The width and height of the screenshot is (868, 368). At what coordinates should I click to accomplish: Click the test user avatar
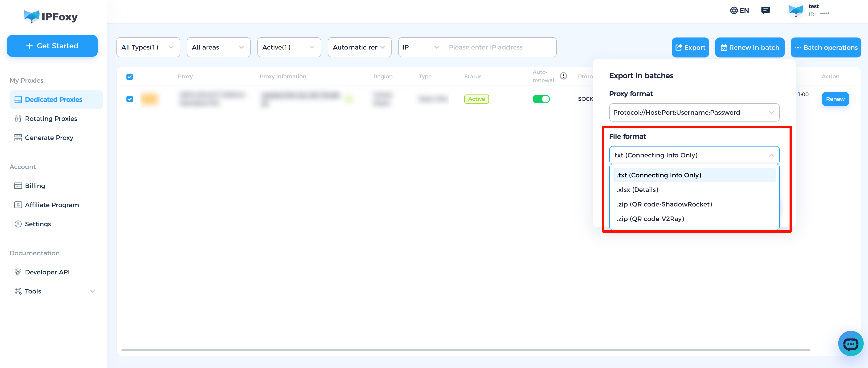click(x=795, y=10)
